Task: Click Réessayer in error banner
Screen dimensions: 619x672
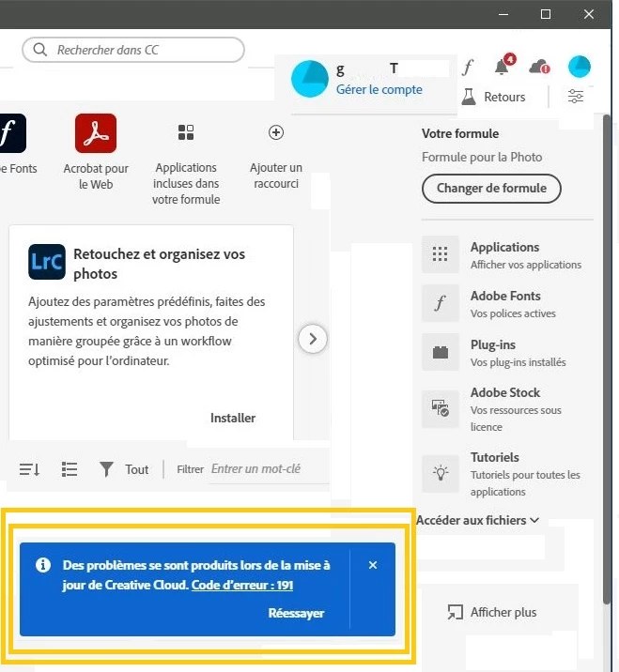Action: pos(297,613)
